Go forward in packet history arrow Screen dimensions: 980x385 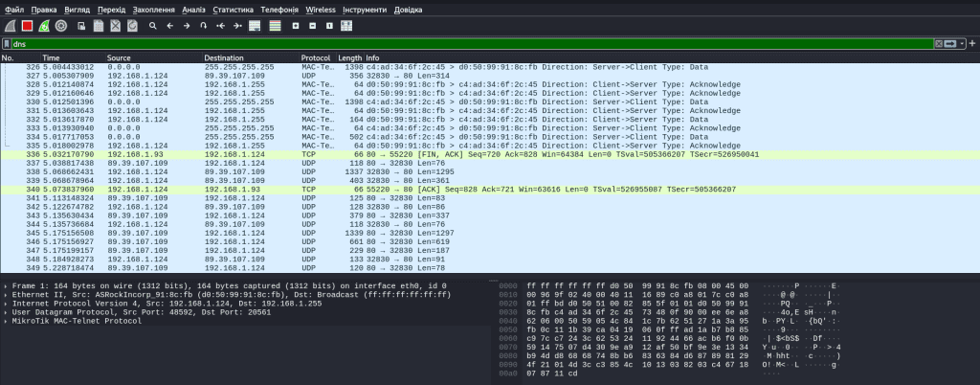[187, 26]
